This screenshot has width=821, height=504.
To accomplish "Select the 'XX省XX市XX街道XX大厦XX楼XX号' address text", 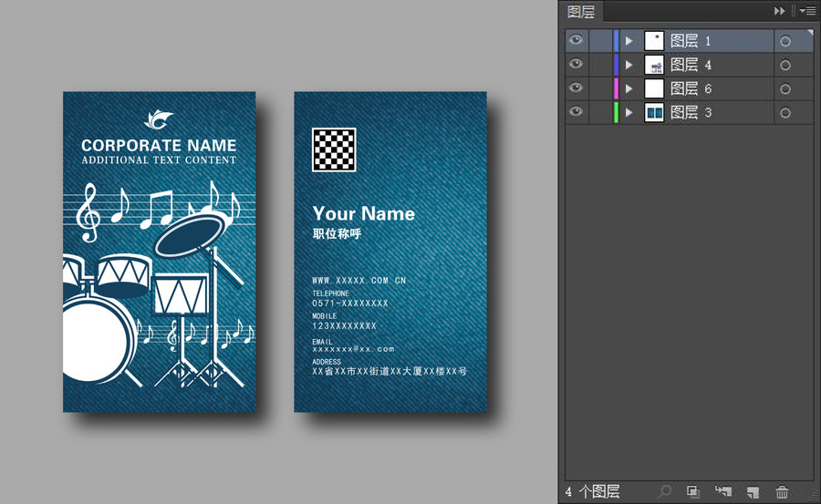I will pos(390,371).
